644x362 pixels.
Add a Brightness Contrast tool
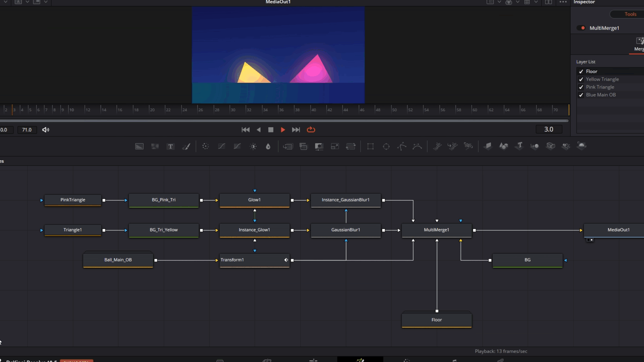pyautogui.click(x=253, y=146)
